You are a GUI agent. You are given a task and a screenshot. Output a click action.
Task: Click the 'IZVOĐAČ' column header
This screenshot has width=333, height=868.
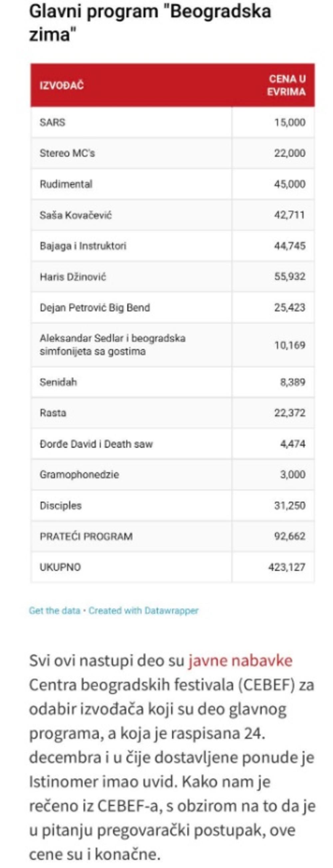coord(62,86)
